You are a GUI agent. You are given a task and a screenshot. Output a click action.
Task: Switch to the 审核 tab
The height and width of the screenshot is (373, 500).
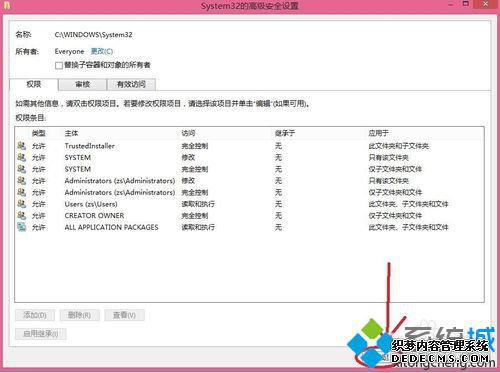click(x=82, y=84)
